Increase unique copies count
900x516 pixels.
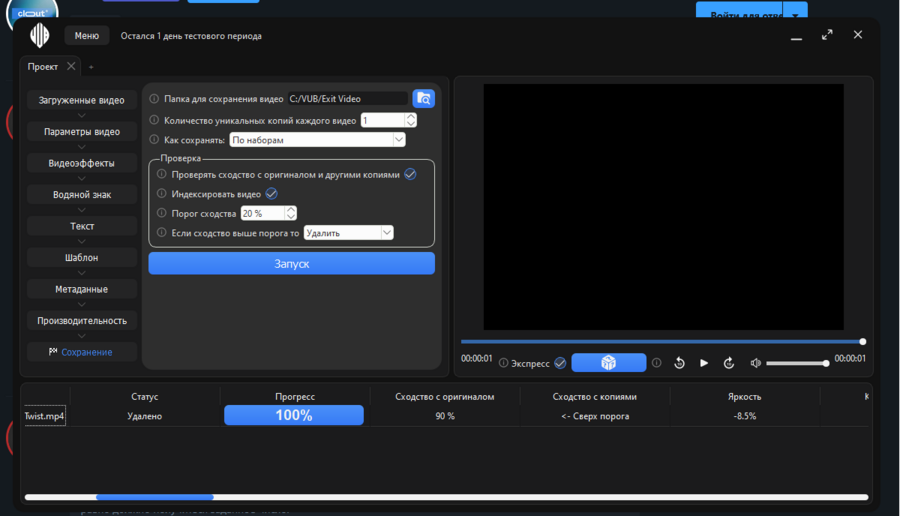[411, 117]
